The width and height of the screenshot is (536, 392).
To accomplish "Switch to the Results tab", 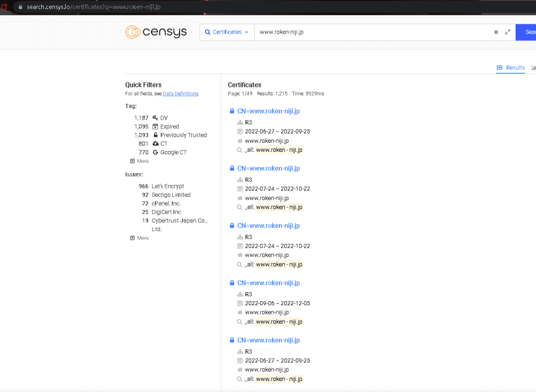I will coord(511,67).
